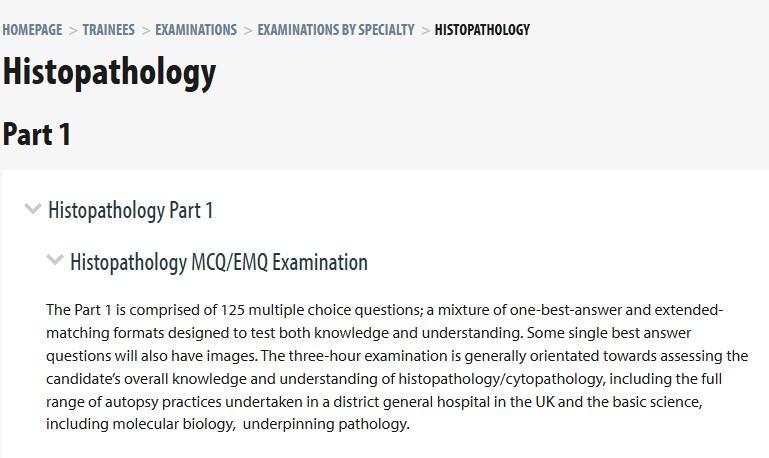Click the arrow separator after Homepage
Screen dimensions: 769x458
[72, 30]
